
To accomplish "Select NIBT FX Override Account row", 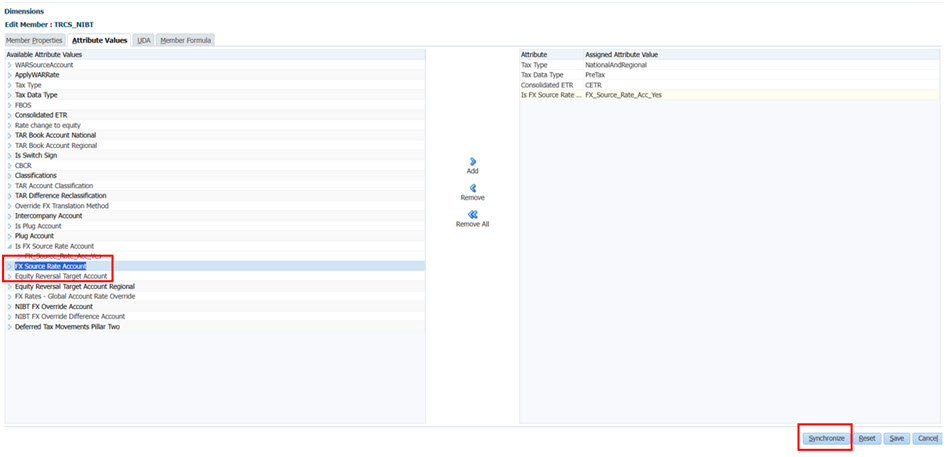I will 215,307.
